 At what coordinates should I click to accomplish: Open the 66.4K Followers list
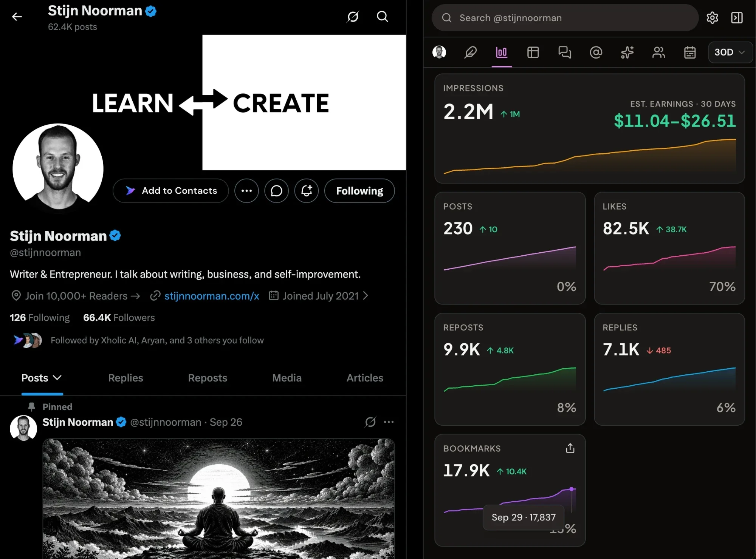[x=119, y=318]
